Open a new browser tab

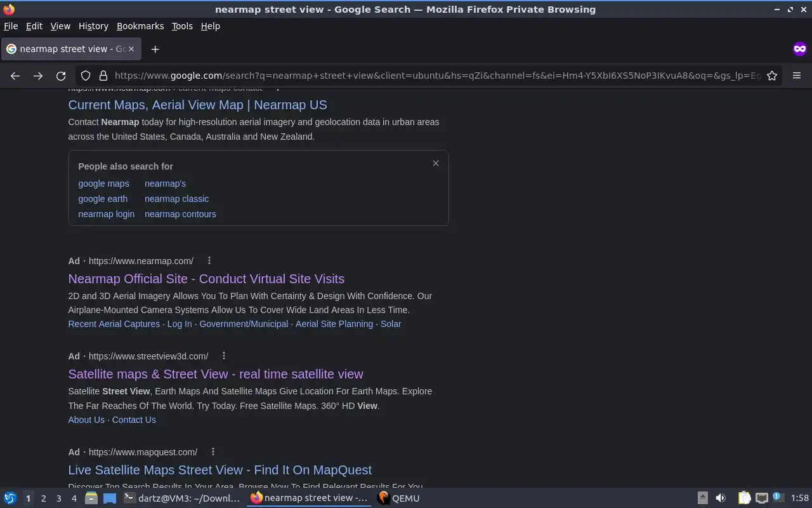click(155, 49)
